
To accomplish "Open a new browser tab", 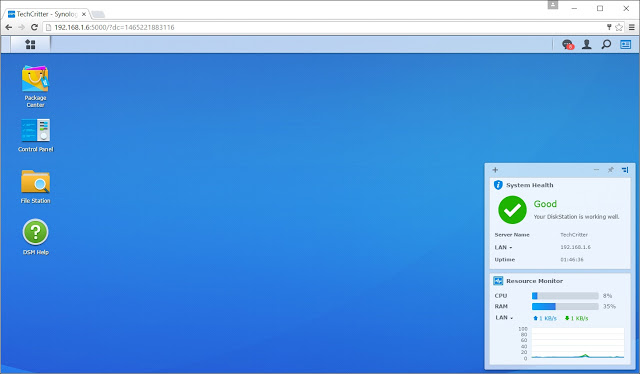I will point(98,14).
